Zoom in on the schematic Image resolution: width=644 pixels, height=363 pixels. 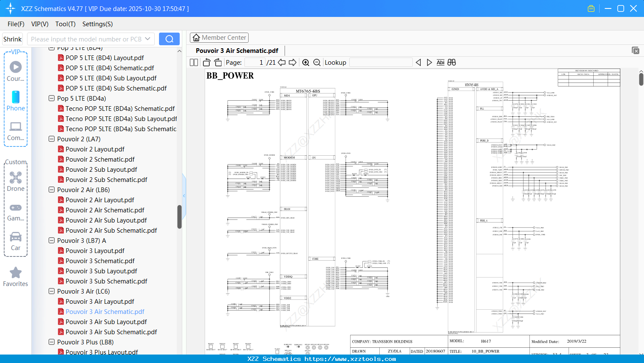(305, 62)
